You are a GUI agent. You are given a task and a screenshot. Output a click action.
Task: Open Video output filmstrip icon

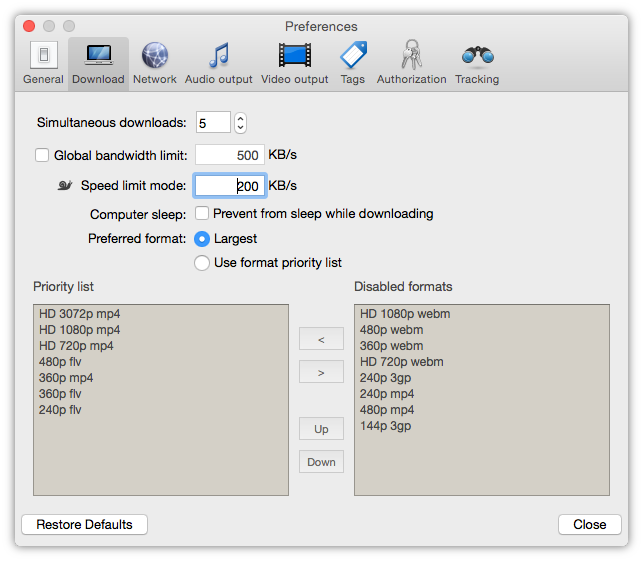(294, 55)
